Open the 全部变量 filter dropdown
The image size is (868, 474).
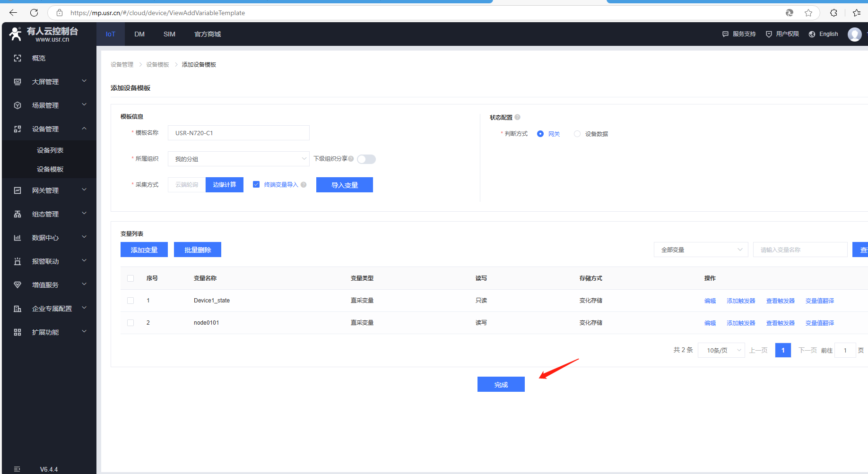coord(701,250)
